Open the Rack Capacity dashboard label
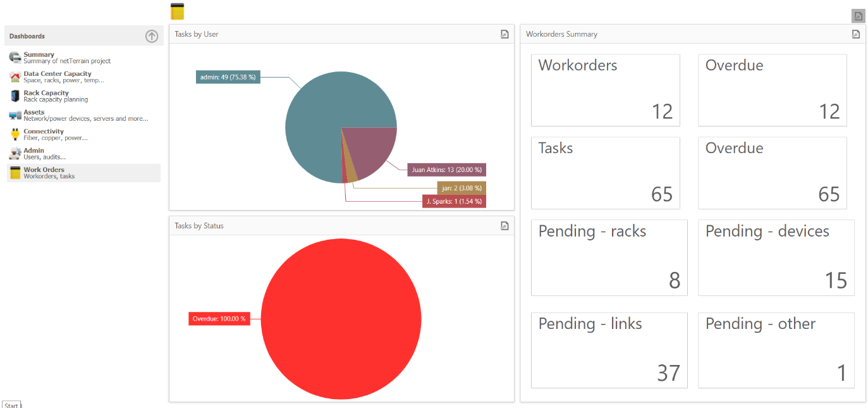868x408 pixels. tap(46, 93)
